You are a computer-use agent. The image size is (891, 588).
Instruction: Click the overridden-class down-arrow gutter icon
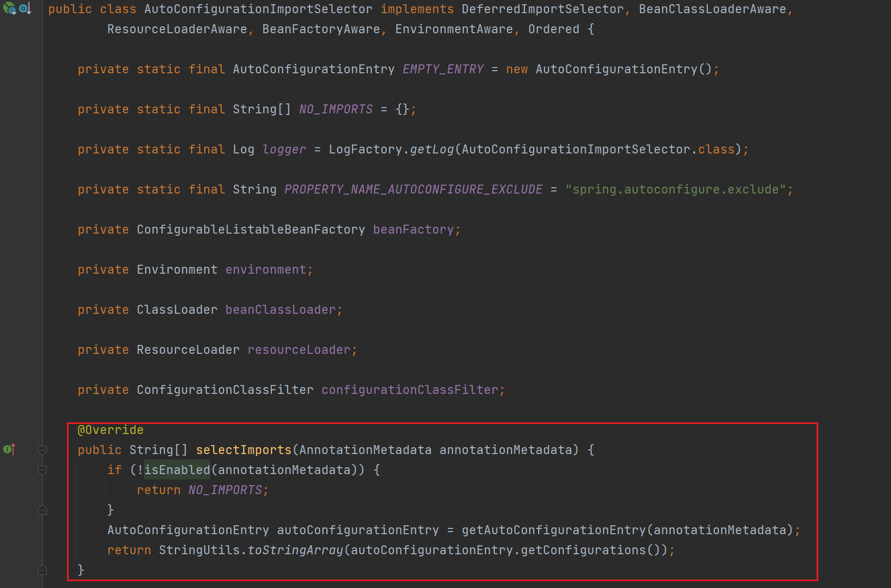(25, 8)
